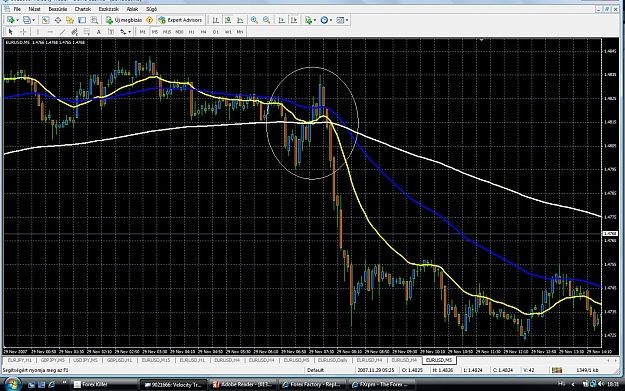Click the Zoom Out magnifier icon
Viewport: 625px width, 391px height.
pos(267,20)
